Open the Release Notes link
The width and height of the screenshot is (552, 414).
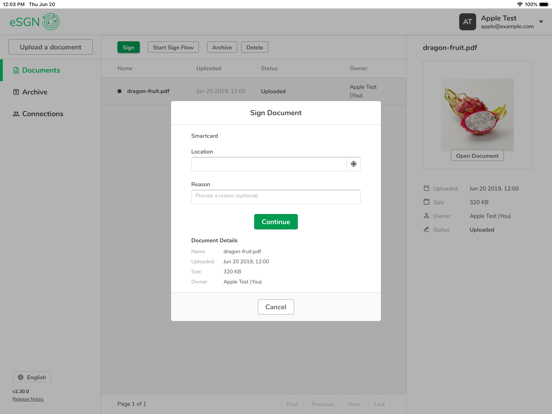pos(28,399)
